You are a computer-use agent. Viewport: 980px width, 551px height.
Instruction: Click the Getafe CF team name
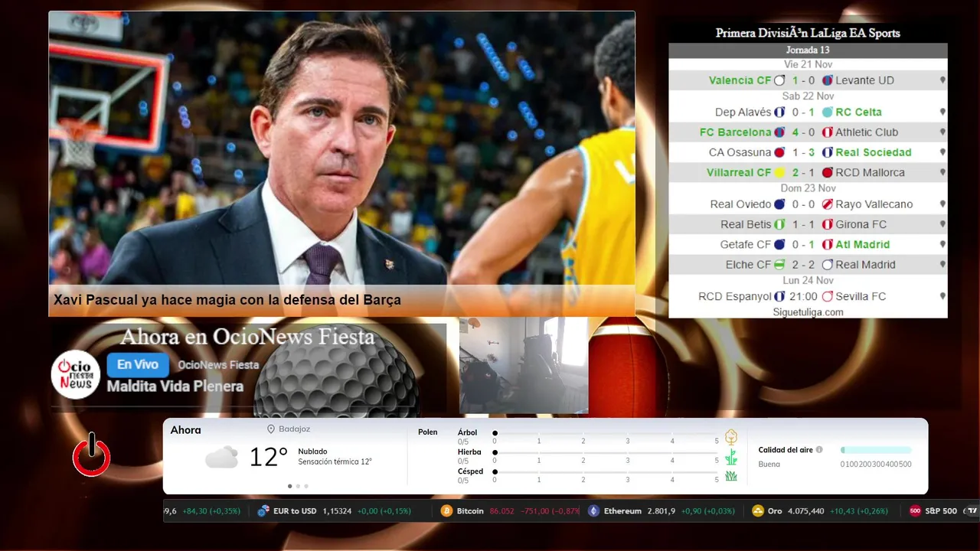746,245
